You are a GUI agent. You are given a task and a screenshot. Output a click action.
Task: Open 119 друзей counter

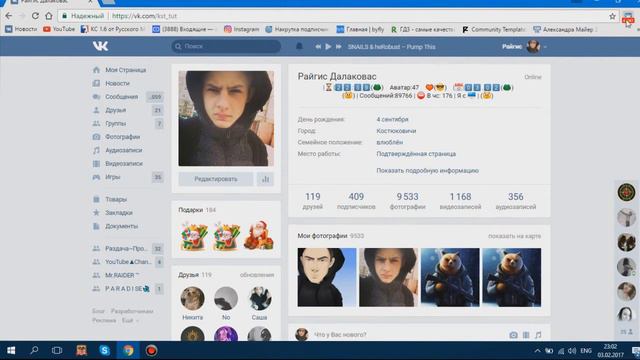point(313,201)
